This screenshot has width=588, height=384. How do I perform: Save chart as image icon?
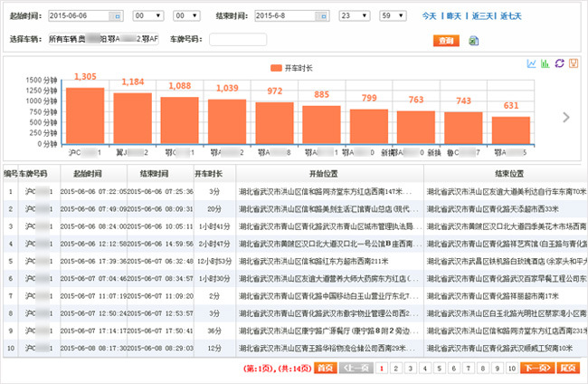574,63
